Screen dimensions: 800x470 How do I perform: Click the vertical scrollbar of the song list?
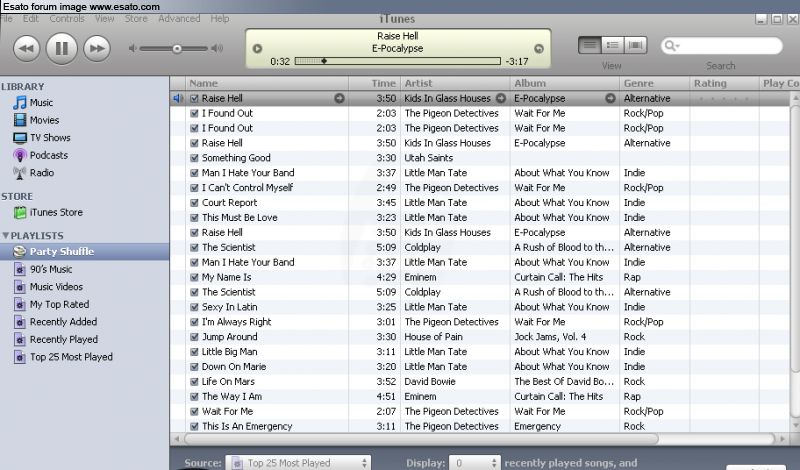click(795, 240)
